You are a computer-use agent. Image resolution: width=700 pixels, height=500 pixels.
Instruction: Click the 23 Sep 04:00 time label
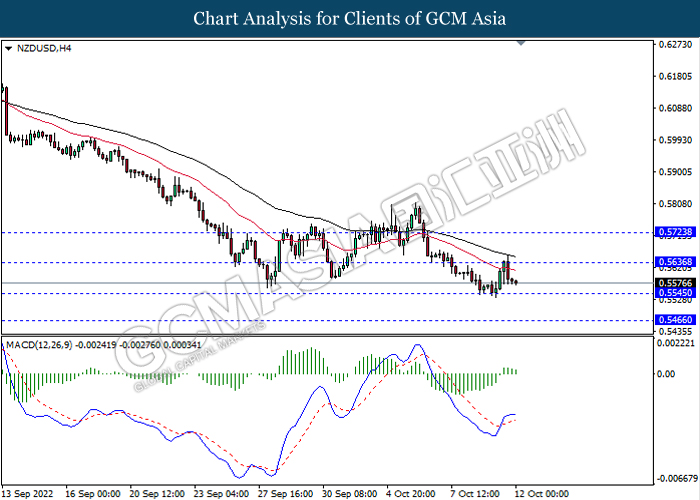(221, 494)
